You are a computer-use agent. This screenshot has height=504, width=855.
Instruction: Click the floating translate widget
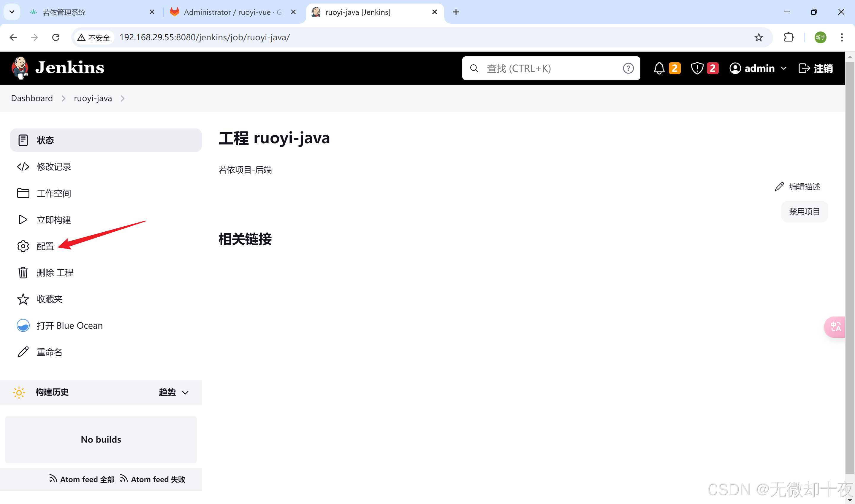click(835, 327)
